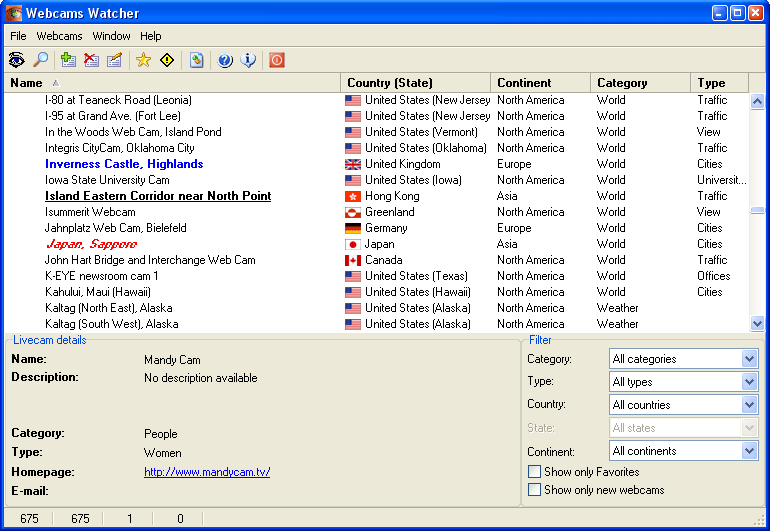Open the Window menu
This screenshot has height=531, width=770.
(x=111, y=36)
